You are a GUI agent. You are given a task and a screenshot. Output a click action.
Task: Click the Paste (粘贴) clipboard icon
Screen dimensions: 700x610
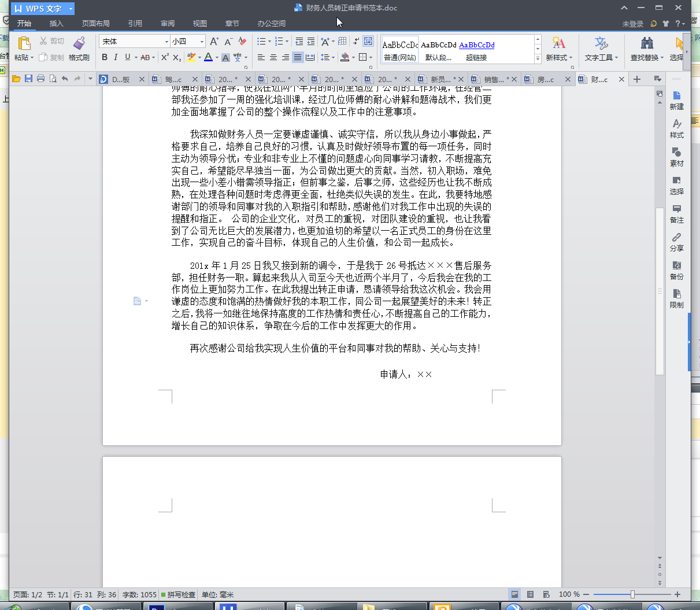tap(24, 43)
